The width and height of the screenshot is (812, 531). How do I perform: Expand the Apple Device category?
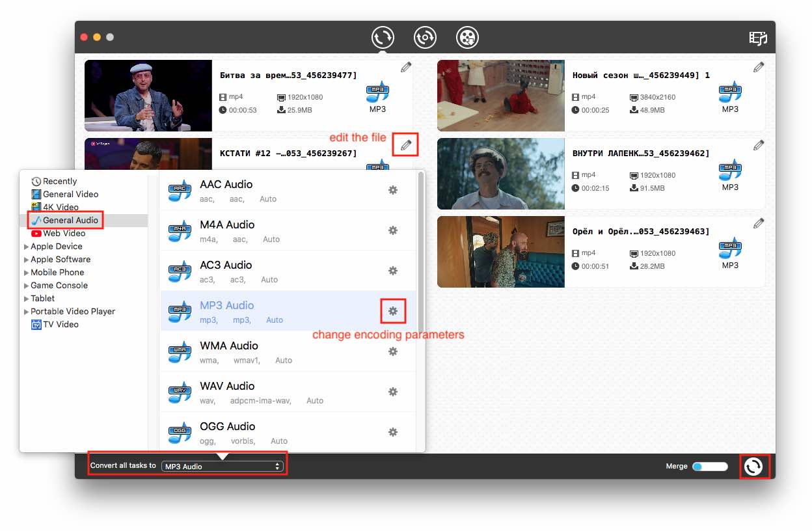pos(56,247)
